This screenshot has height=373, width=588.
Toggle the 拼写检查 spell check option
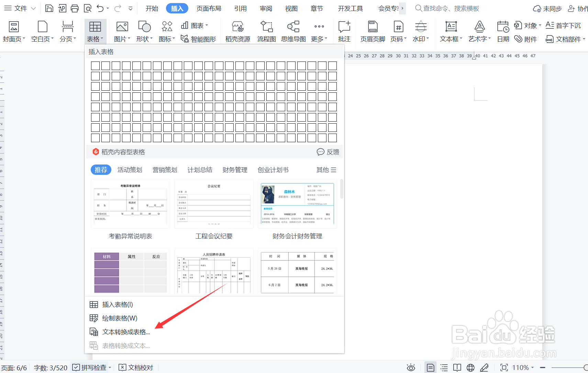pyautogui.click(x=91, y=367)
